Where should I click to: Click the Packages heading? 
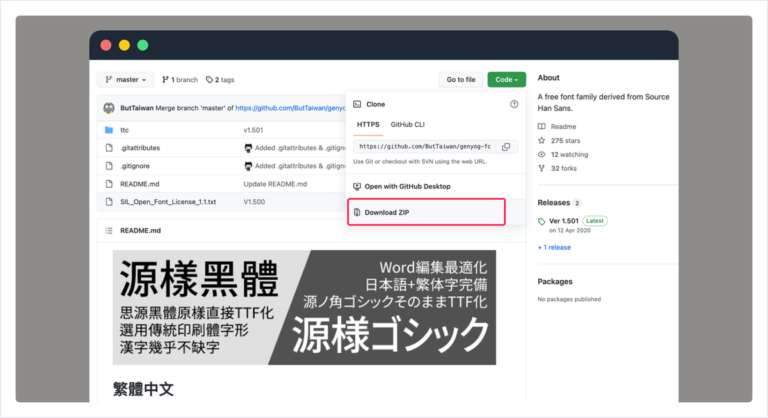click(554, 281)
